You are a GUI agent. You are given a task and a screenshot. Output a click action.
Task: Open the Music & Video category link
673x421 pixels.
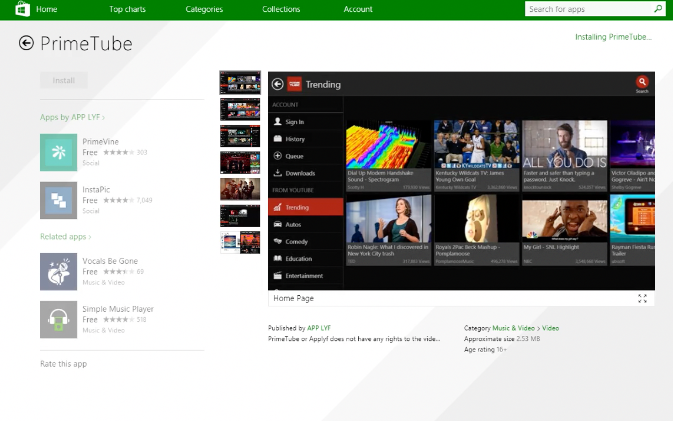pyautogui.click(x=513, y=328)
